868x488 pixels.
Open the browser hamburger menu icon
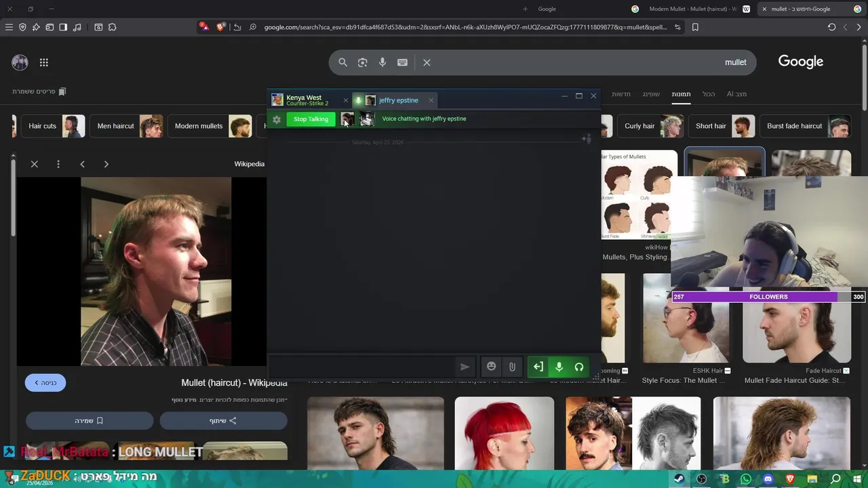(x=9, y=27)
